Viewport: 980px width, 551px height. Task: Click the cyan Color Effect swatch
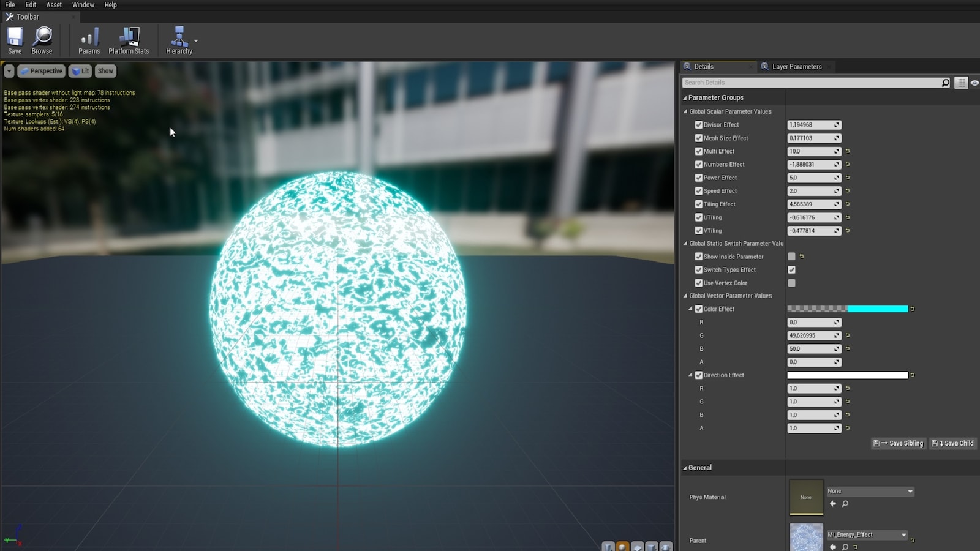click(877, 309)
